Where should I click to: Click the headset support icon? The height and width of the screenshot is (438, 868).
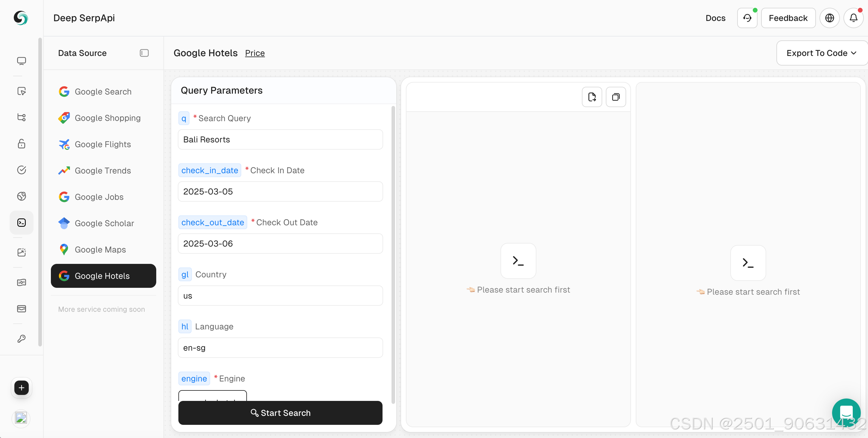pos(747,18)
